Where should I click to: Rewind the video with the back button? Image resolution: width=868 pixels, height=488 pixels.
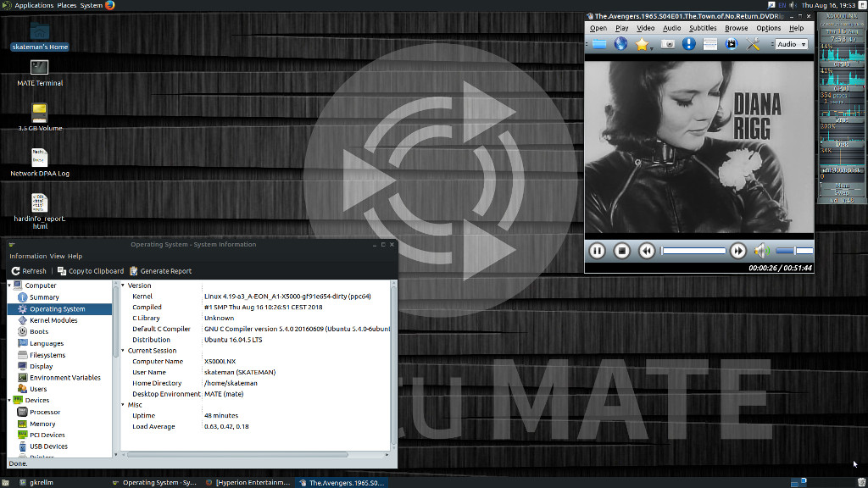[647, 251]
